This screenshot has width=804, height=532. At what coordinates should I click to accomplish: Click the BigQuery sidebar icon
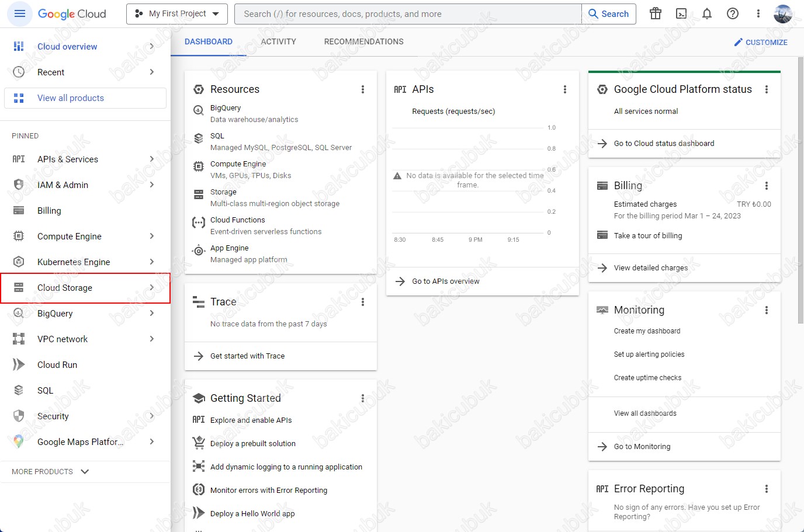(19, 313)
